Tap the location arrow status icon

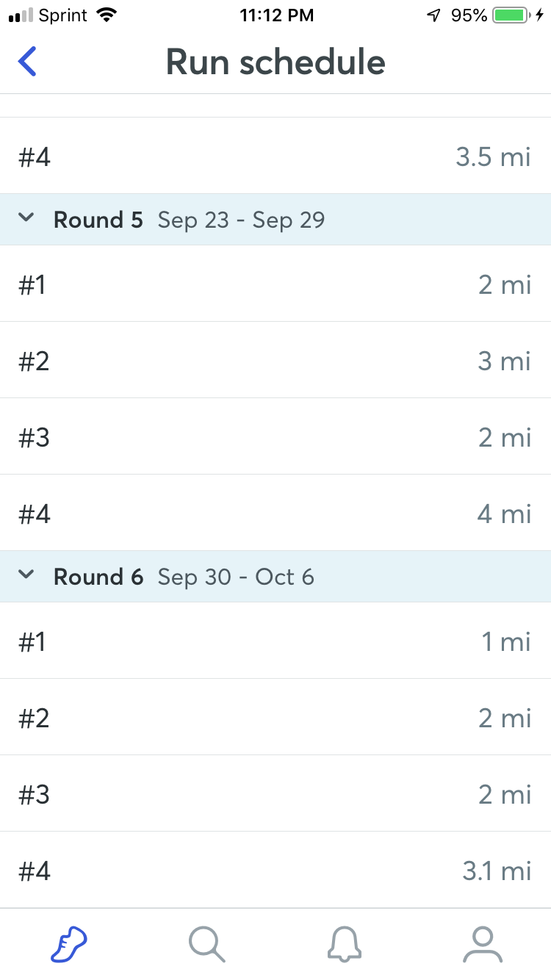pos(433,15)
